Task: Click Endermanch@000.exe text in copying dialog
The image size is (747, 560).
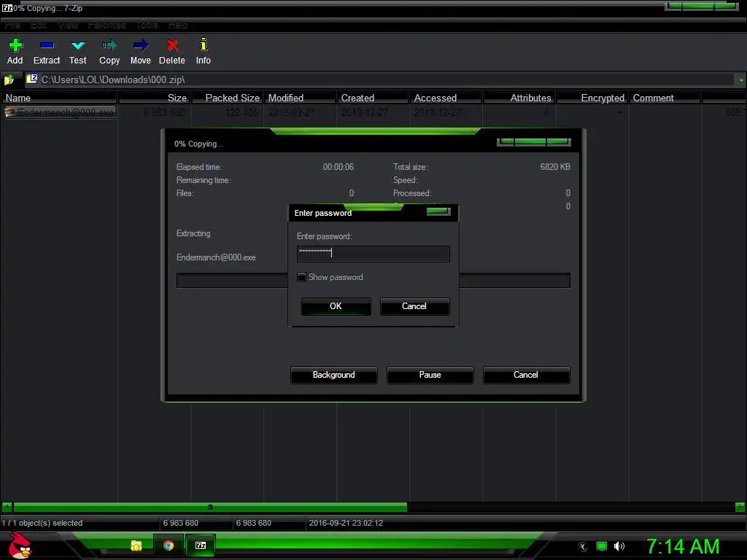Action: point(216,257)
